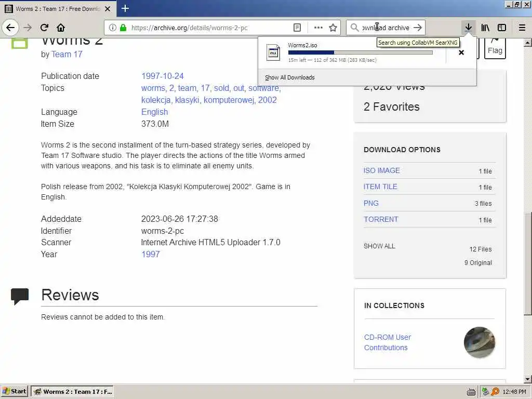Click the green secure padlock icon

(x=123, y=28)
